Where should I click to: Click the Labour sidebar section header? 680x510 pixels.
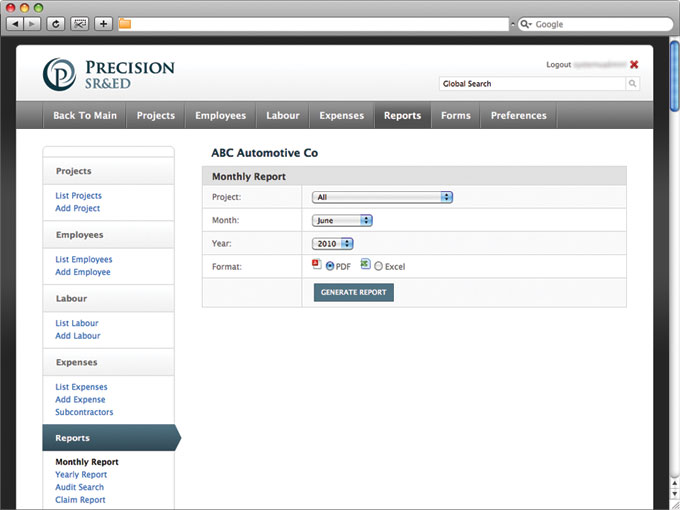[x=108, y=298]
